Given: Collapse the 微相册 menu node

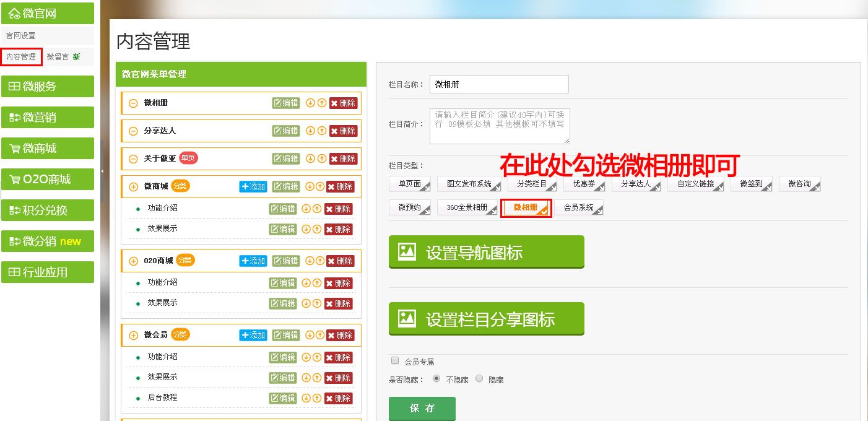Looking at the screenshot, I should (133, 103).
